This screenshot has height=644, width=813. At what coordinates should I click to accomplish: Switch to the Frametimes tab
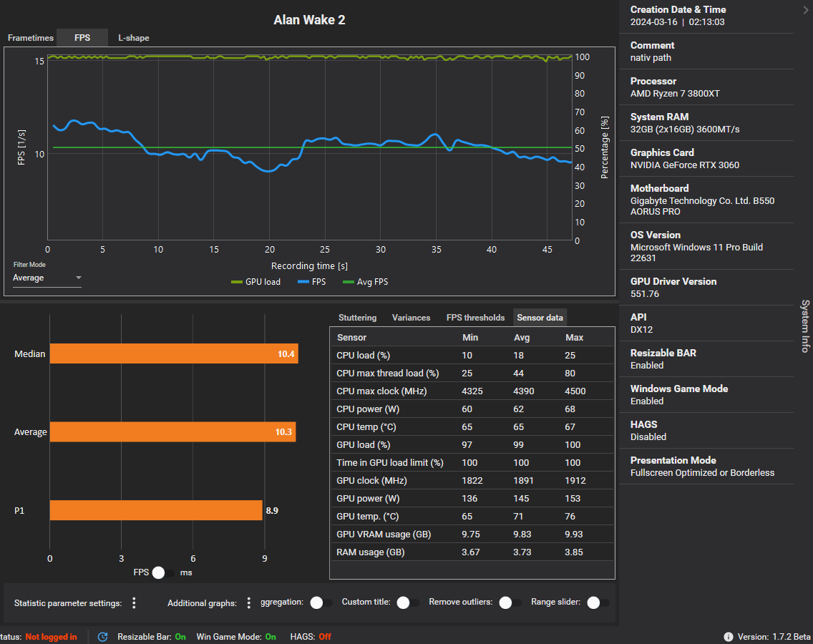[x=31, y=38]
